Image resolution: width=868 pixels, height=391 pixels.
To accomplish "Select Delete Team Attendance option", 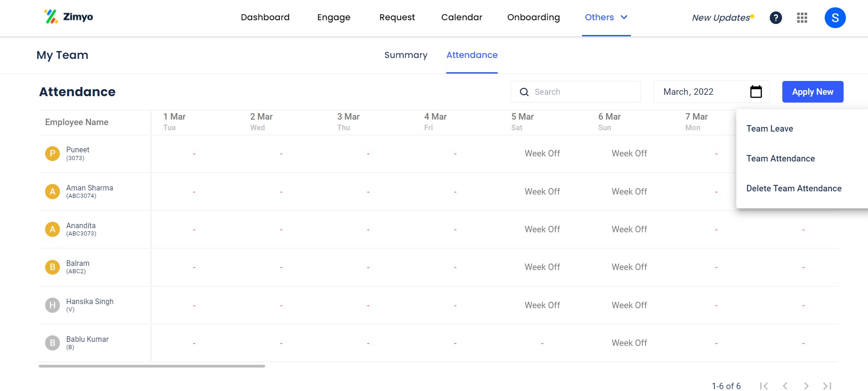I will click(x=793, y=189).
